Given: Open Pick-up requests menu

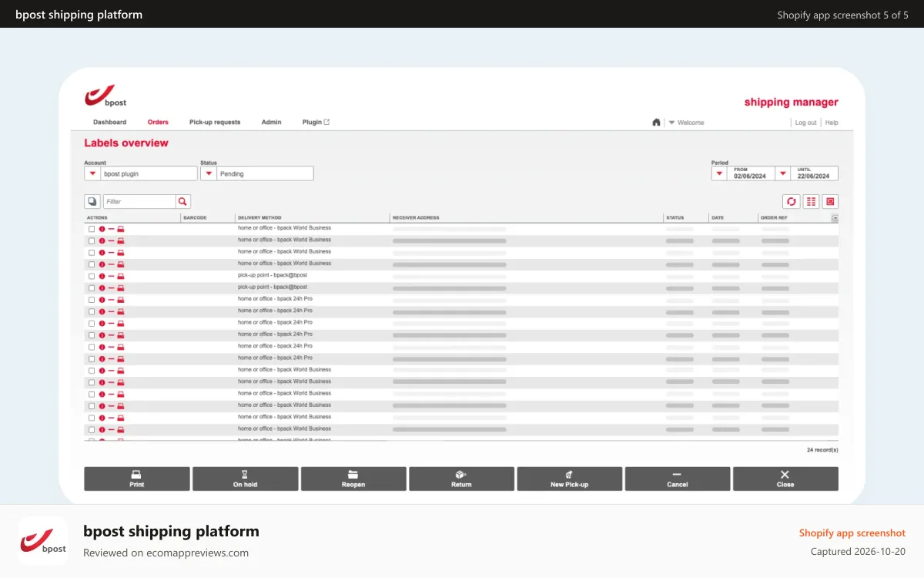Looking at the screenshot, I should click(215, 123).
